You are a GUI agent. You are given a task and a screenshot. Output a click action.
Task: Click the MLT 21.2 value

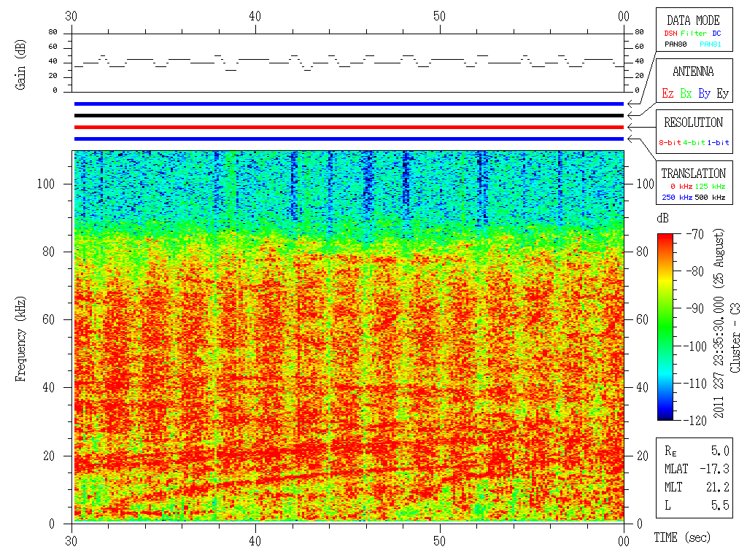718,487
